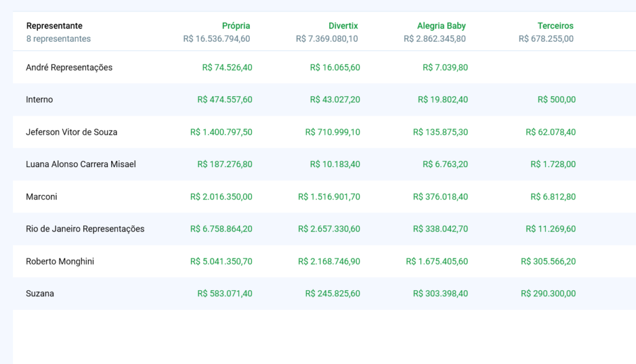Image resolution: width=636 pixels, height=364 pixels.
Task: Click Rio de Janeiro's Própria value R$ 6.758.864,20
Action: pos(222,229)
